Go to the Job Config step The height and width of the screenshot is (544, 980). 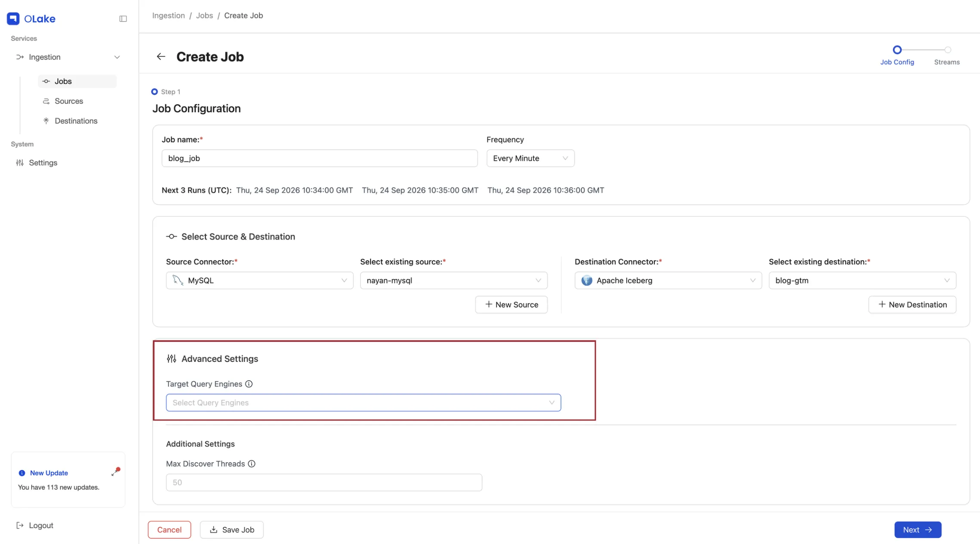coord(897,55)
